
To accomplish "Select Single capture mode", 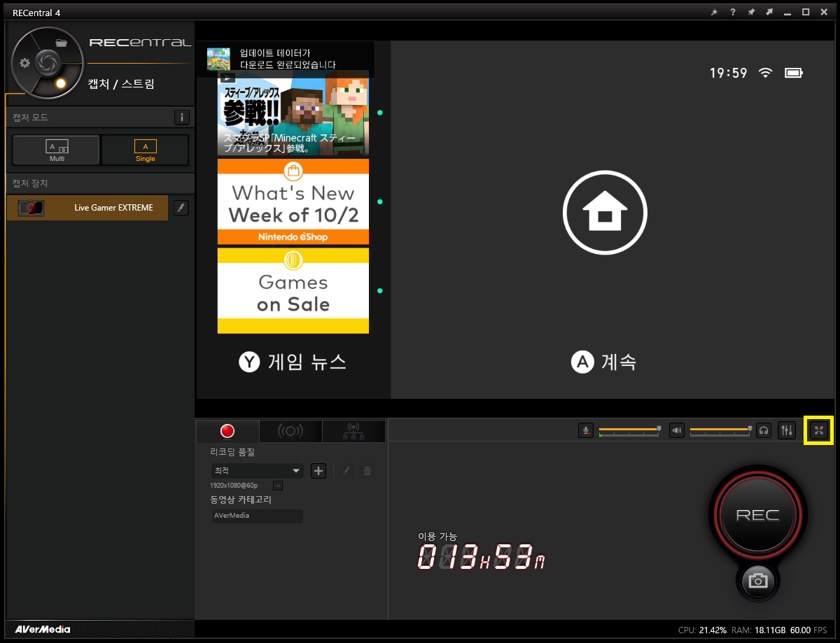I will 146,150.
